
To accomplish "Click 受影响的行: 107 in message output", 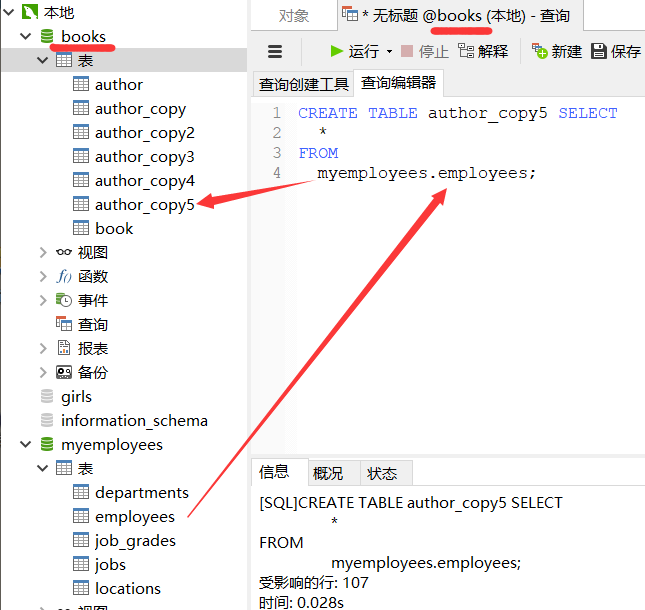I will (313, 582).
